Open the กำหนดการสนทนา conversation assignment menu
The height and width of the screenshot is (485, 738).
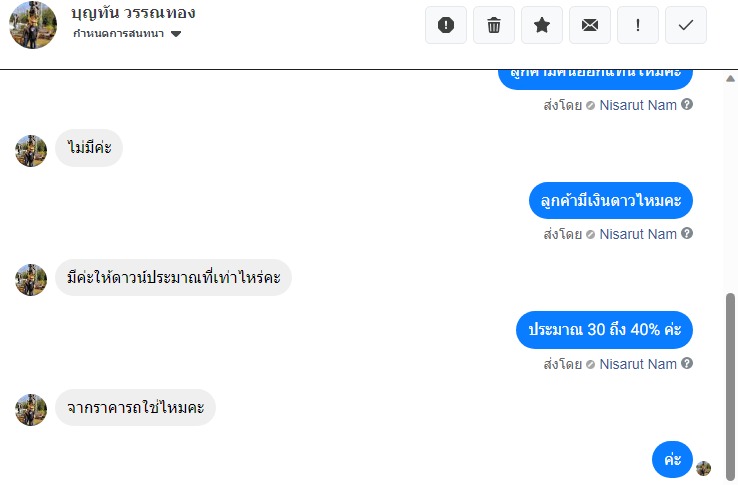pos(120,34)
